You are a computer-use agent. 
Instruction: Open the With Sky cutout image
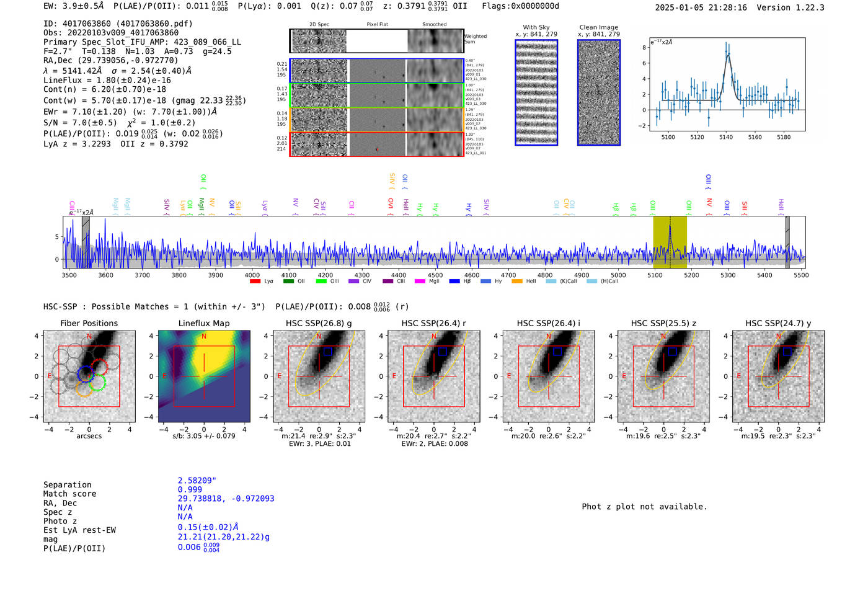click(536, 92)
